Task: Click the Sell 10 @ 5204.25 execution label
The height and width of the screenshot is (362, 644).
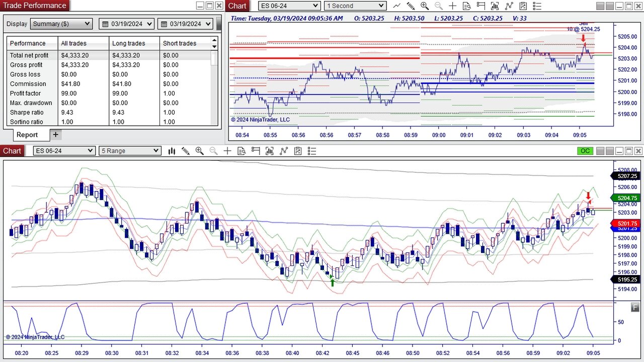Action: pyautogui.click(x=584, y=27)
